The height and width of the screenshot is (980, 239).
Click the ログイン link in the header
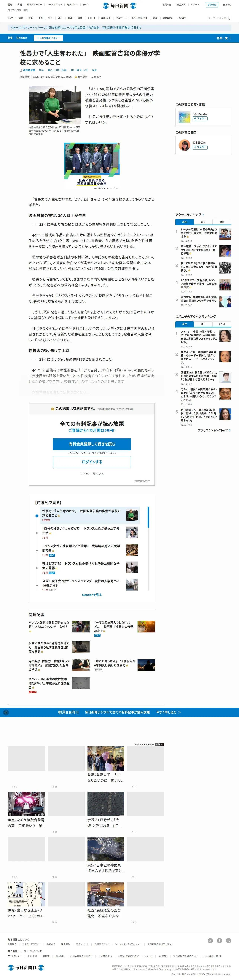coord(227,5)
